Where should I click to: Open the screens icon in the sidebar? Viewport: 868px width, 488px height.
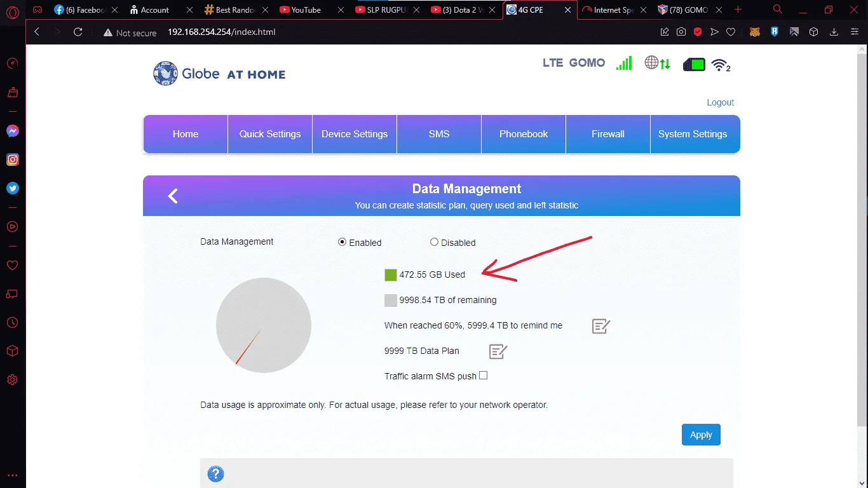click(12, 294)
